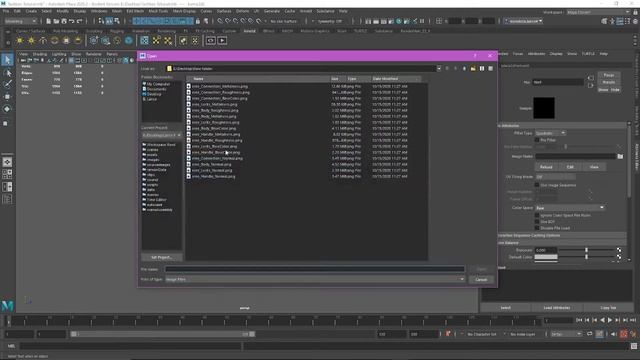
Task: Open the Symmetry Off dropdown
Action: [330, 21]
